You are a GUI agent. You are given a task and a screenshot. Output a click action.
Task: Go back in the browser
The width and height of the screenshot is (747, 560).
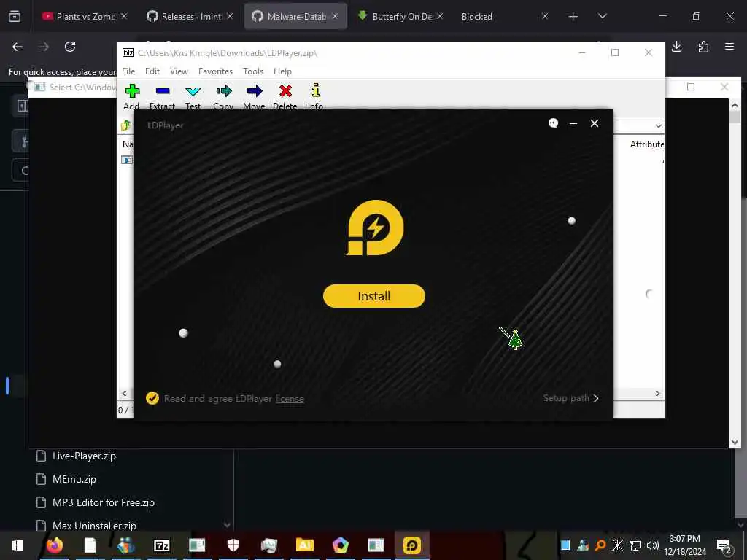click(18, 47)
